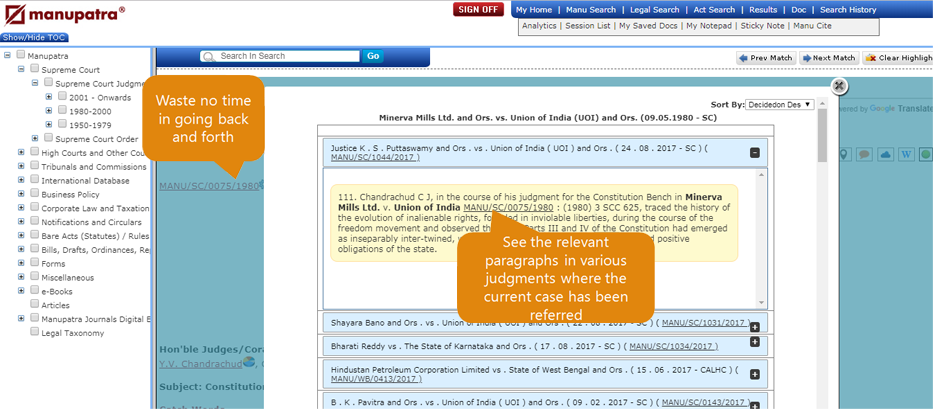The image size is (934, 410).
Task: Open the Results menu item
Action: [x=763, y=10]
